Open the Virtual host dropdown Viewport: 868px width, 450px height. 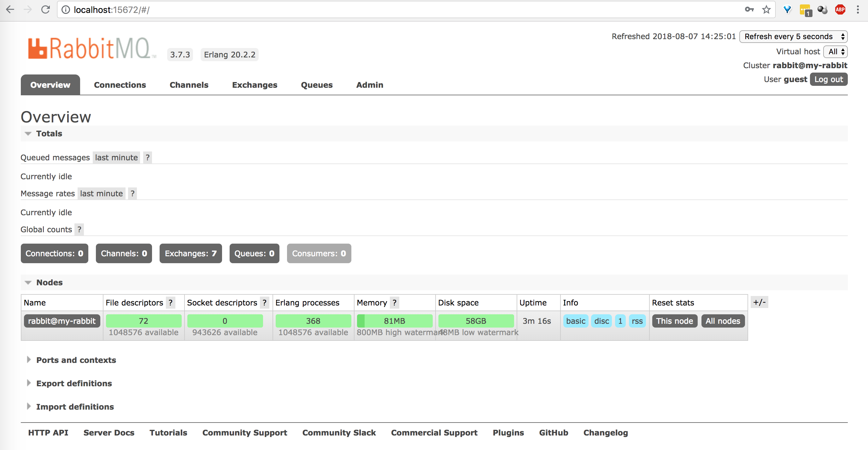(x=835, y=51)
